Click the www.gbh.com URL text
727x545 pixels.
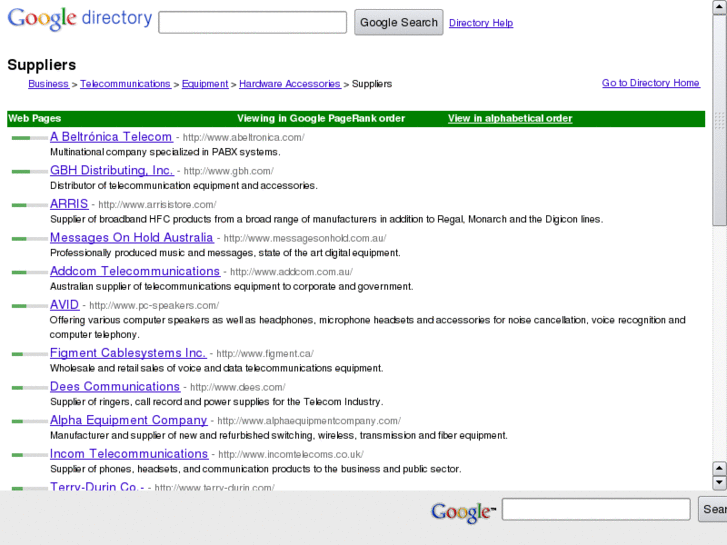[229, 171]
